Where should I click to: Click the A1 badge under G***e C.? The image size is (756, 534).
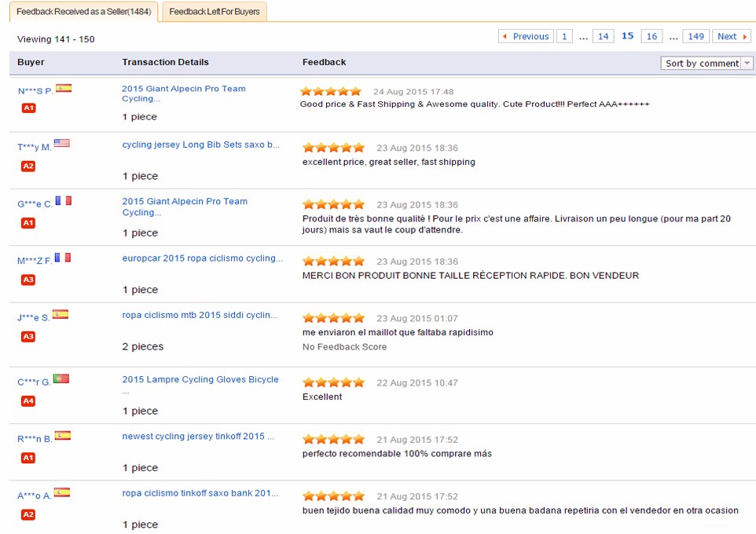[x=28, y=223]
